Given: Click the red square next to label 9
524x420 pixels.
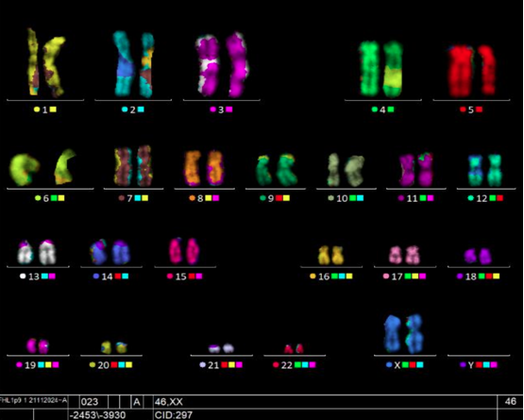Looking at the screenshot, I should click(x=279, y=198).
